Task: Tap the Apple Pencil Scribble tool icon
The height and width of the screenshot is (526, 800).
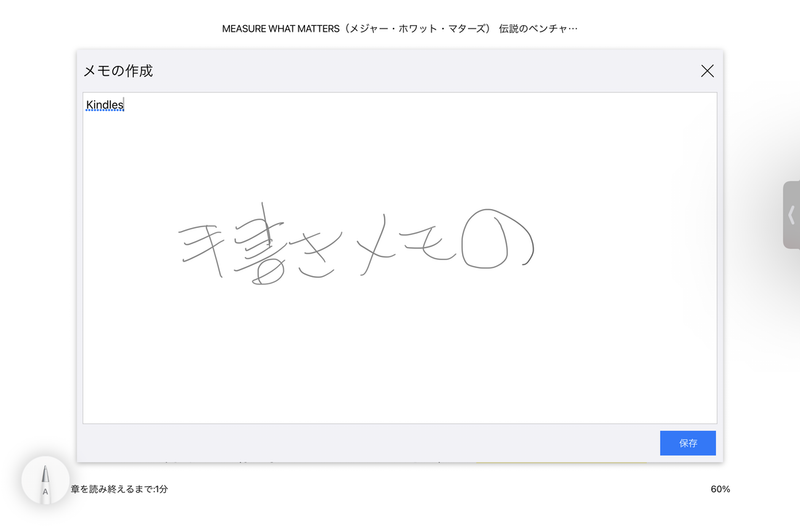Action: pyautogui.click(x=45, y=480)
